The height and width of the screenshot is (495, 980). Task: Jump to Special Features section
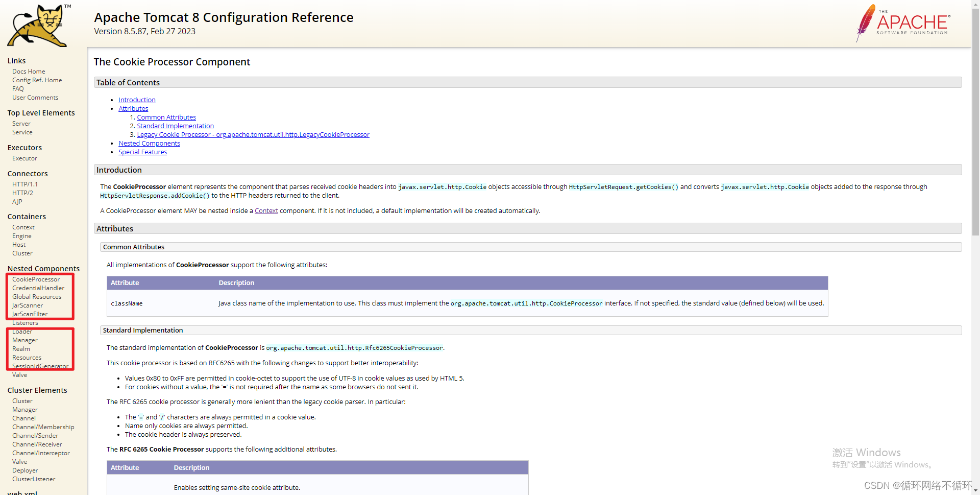coord(142,152)
